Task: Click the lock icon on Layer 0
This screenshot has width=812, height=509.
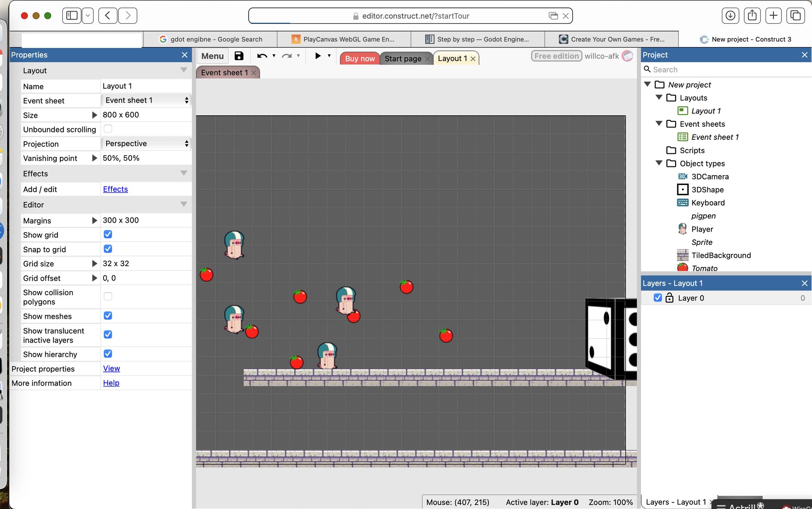Action: (x=670, y=297)
